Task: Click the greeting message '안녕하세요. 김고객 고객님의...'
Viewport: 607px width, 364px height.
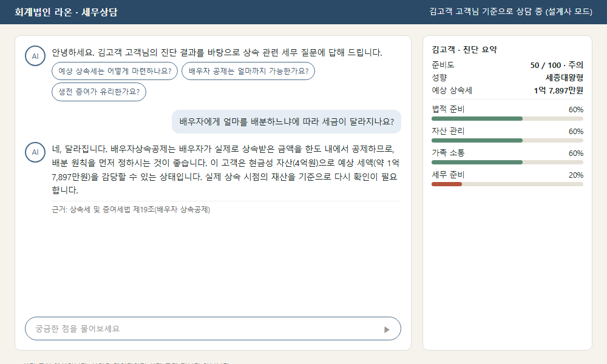Action: tap(217, 53)
